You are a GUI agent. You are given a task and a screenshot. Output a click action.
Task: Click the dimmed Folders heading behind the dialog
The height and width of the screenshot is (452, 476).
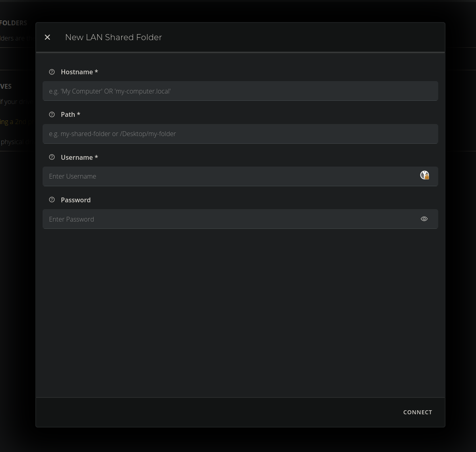pos(14,23)
